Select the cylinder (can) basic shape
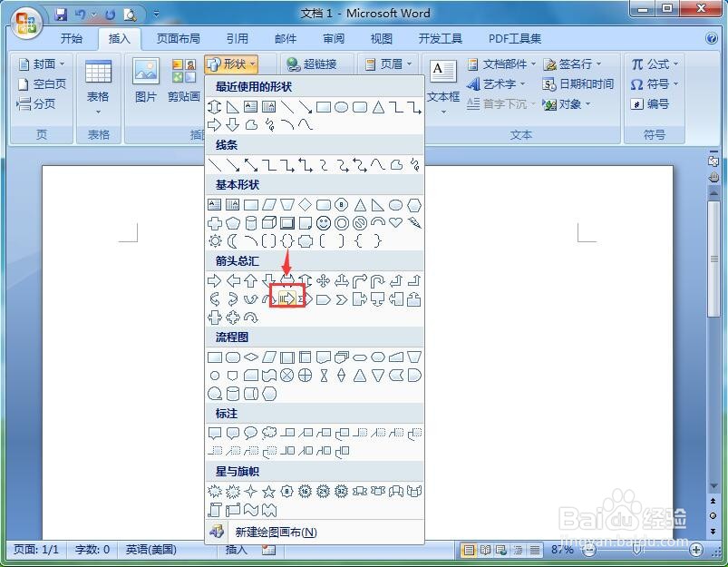 [251, 223]
